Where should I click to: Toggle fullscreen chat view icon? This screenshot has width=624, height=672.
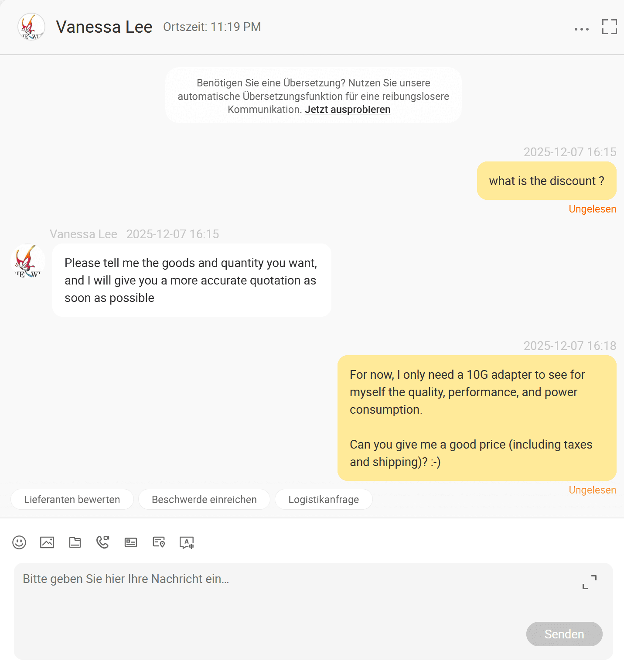tap(610, 27)
